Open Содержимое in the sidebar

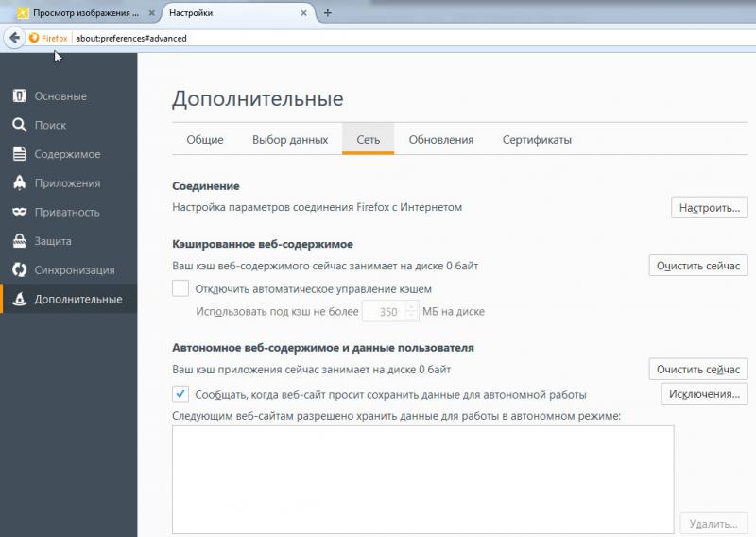tap(68, 154)
